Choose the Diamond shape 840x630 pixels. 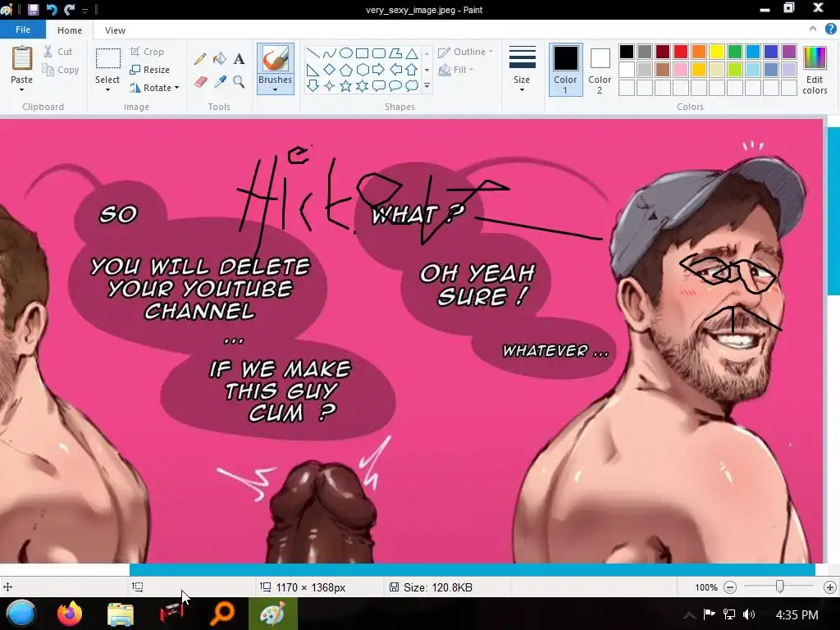[330, 70]
